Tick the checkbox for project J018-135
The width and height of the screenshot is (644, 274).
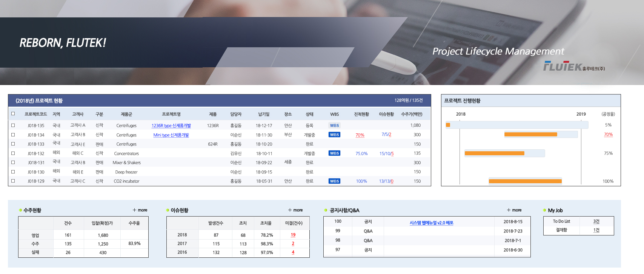pos(13,125)
